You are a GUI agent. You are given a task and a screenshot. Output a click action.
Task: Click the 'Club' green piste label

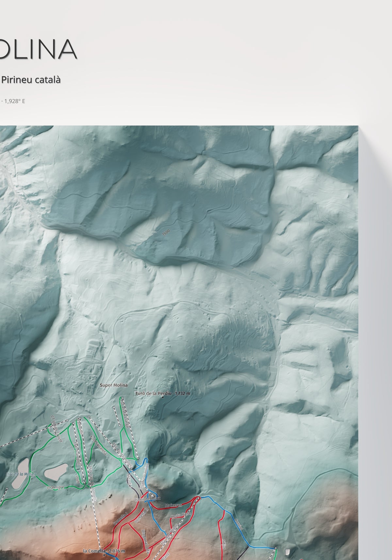[x=78, y=479]
